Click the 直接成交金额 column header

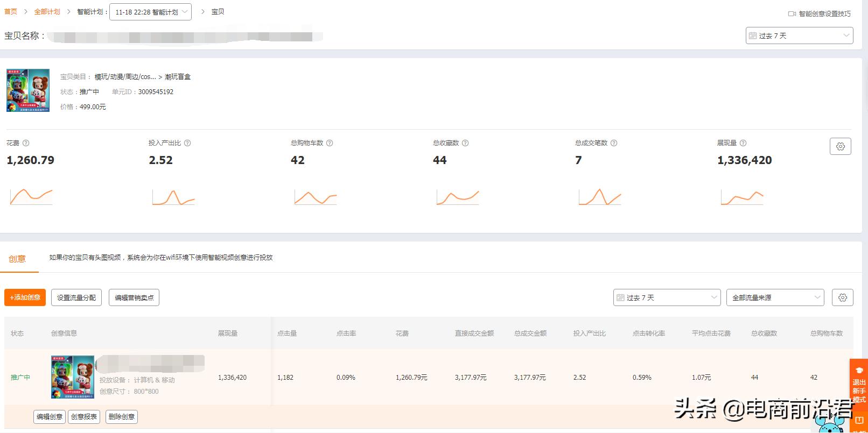[474, 333]
